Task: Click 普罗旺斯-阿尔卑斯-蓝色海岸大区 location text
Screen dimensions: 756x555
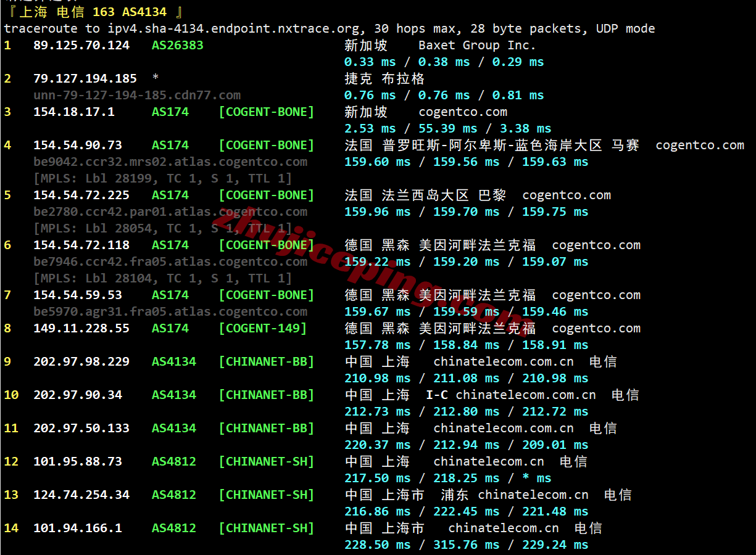Action: click(492, 145)
